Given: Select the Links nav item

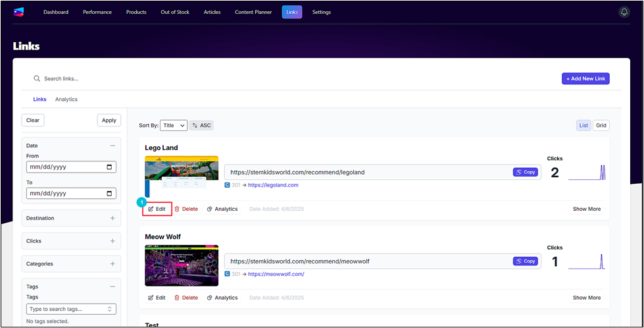Looking at the screenshot, I should pyautogui.click(x=292, y=12).
